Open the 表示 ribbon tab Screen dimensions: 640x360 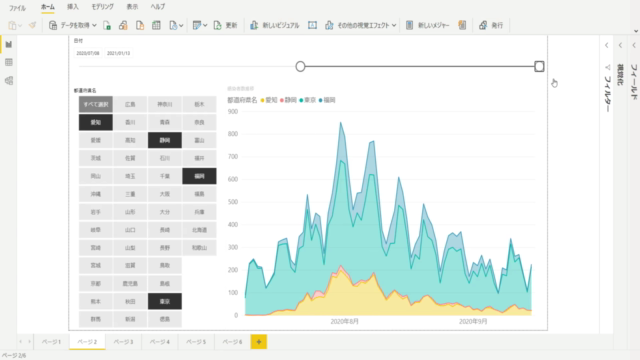(132, 7)
